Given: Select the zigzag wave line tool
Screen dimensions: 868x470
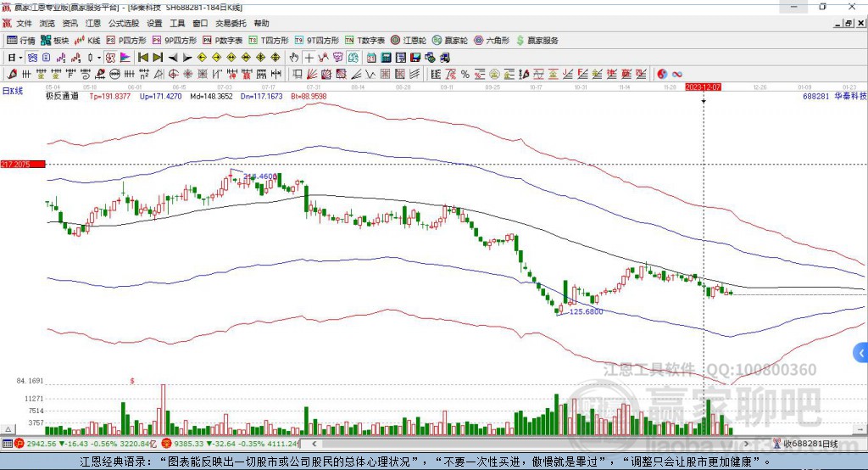Looking at the screenshot, I should tap(370, 75).
